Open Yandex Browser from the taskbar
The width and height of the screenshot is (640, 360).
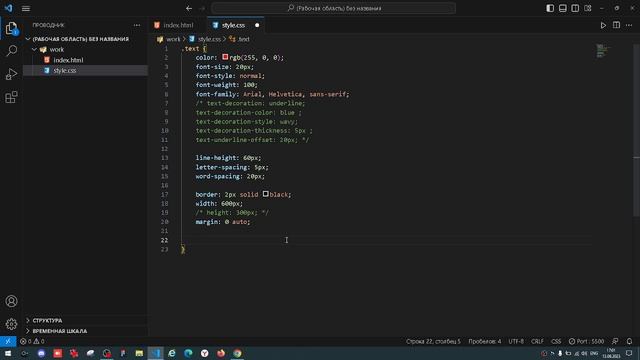(204, 353)
